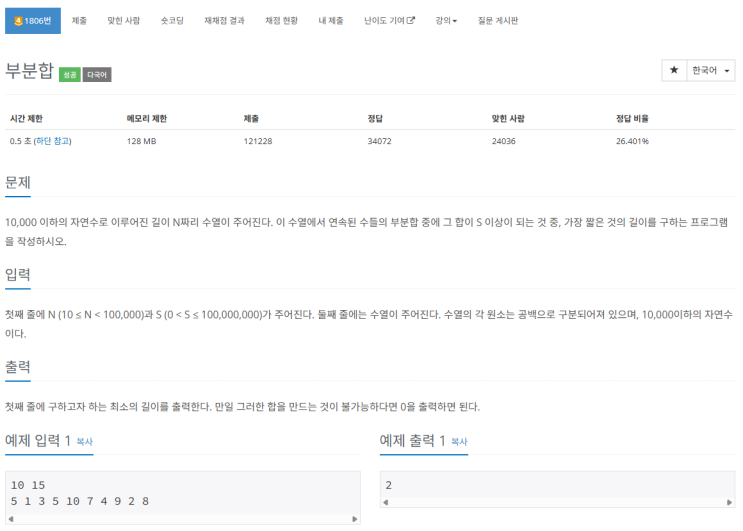The height and width of the screenshot is (531, 743).
Task: Open the 제출 (submit) tab
Action: click(79, 21)
